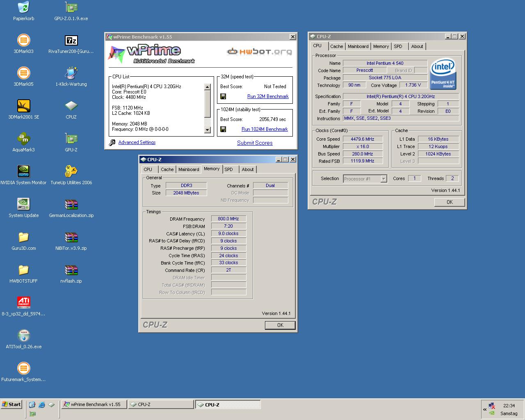Switch to Cache tab in CPU-Z CPU window
525x420 pixels.
[336, 46]
